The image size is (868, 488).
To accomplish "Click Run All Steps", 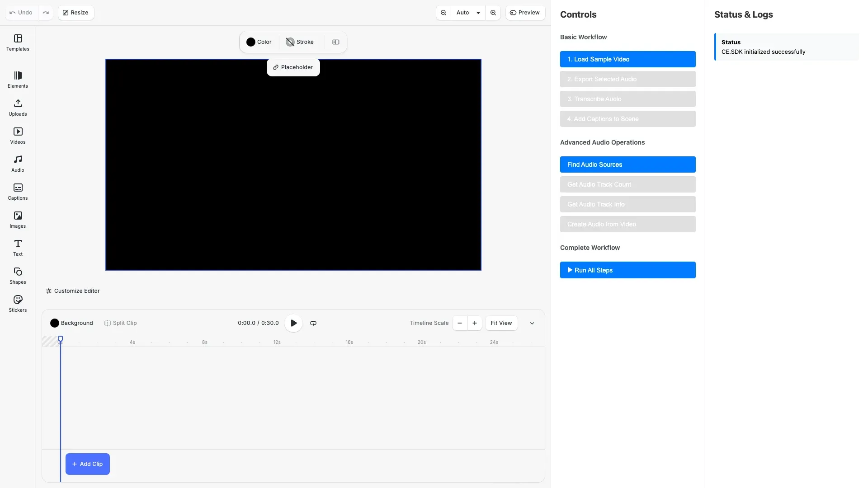I will click(x=627, y=270).
